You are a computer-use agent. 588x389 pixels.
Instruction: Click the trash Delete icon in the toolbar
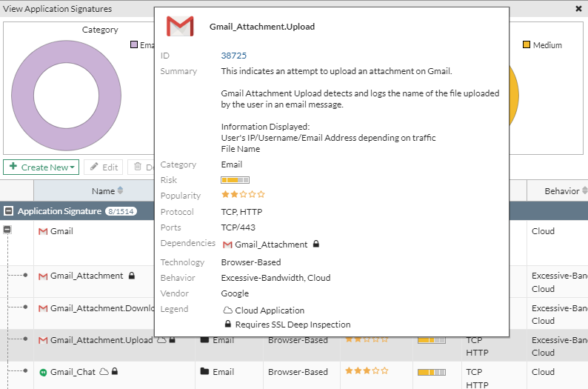(138, 166)
